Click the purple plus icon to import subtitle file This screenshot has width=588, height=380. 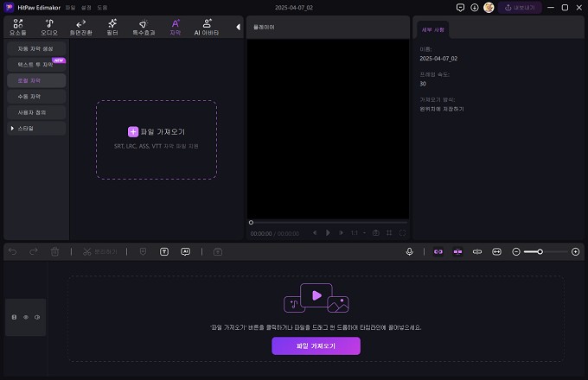133,132
